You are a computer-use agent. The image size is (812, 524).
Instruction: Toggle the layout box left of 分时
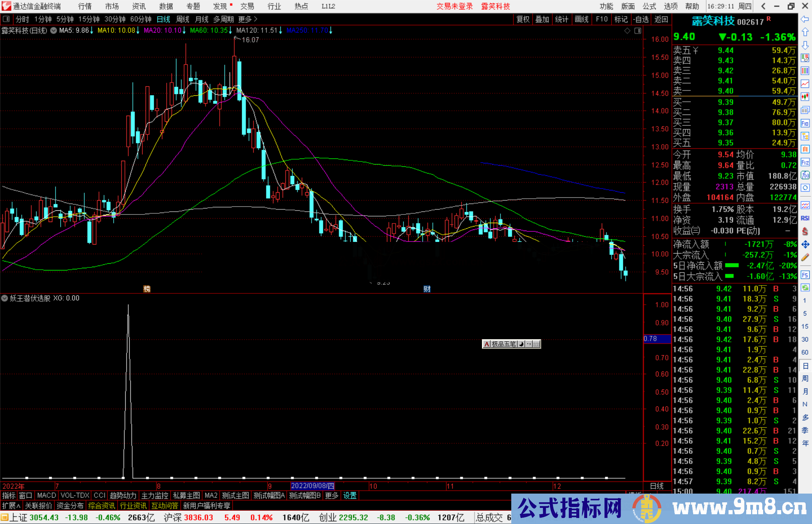6,19
